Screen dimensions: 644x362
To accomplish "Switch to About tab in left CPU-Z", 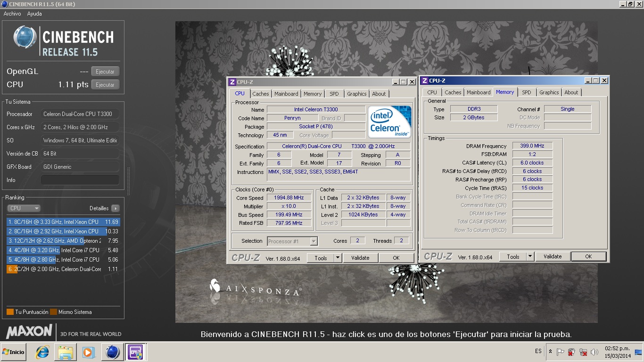I will click(379, 94).
